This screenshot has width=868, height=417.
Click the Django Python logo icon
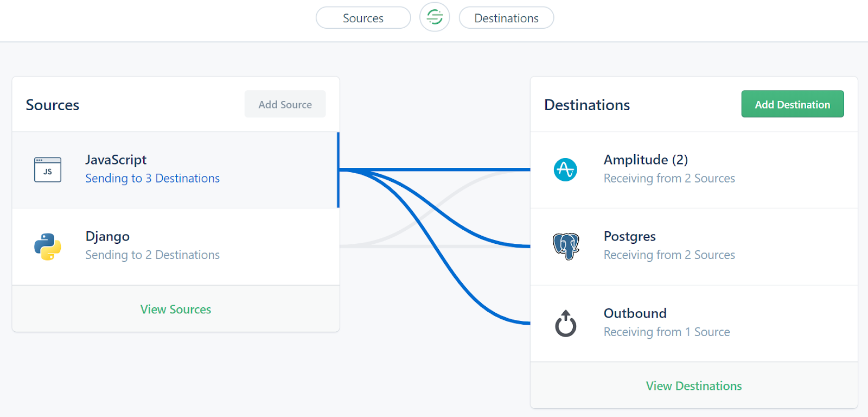(x=48, y=247)
